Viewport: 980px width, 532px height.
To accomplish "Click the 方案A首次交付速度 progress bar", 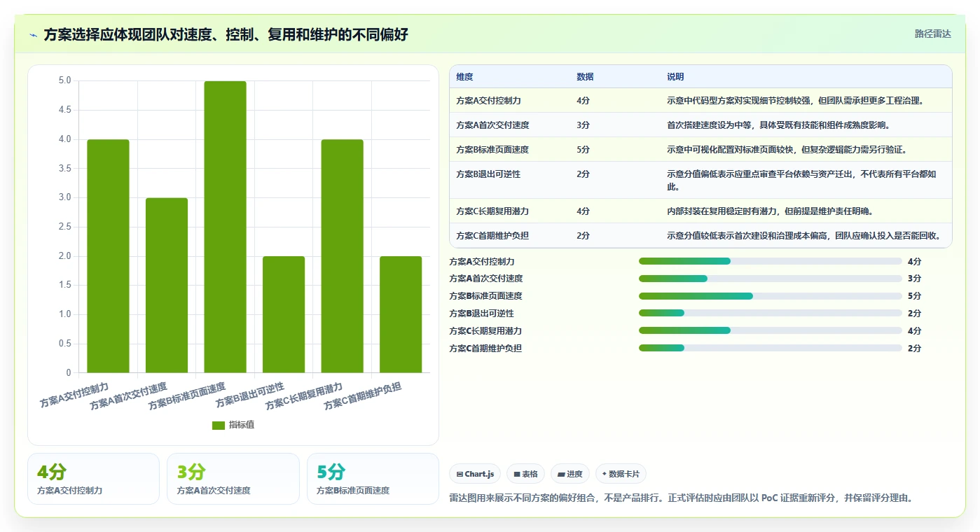I will coord(771,279).
